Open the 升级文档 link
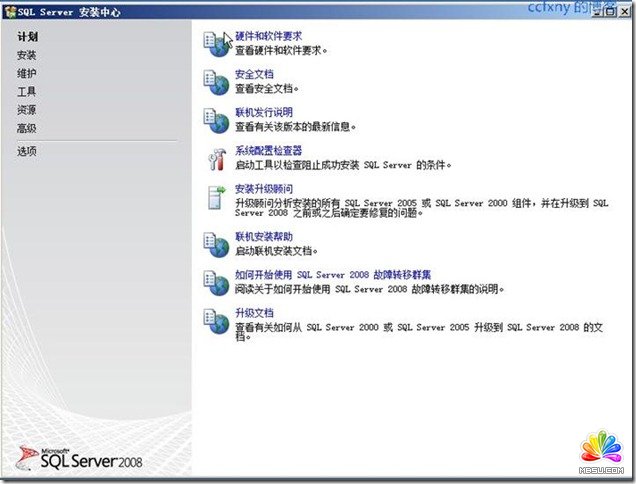 (254, 313)
